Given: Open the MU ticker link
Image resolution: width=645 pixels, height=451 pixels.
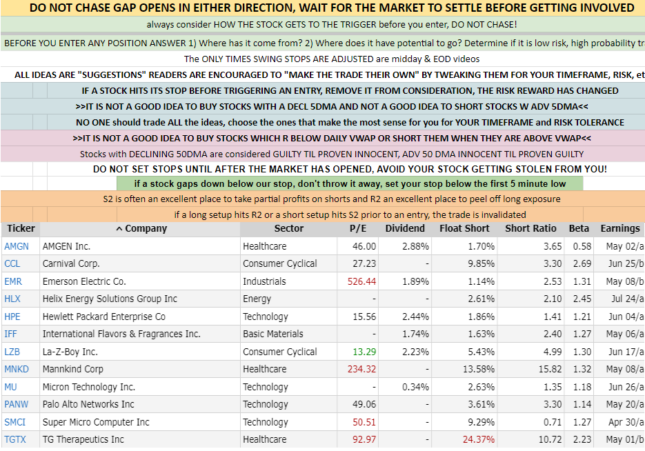Looking at the screenshot, I should [x=11, y=387].
